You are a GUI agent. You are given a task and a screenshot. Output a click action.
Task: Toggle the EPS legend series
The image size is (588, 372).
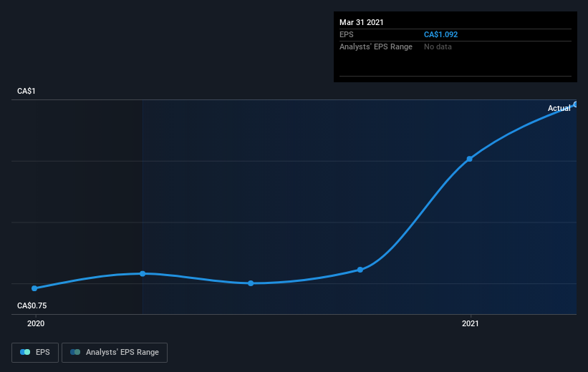35,352
